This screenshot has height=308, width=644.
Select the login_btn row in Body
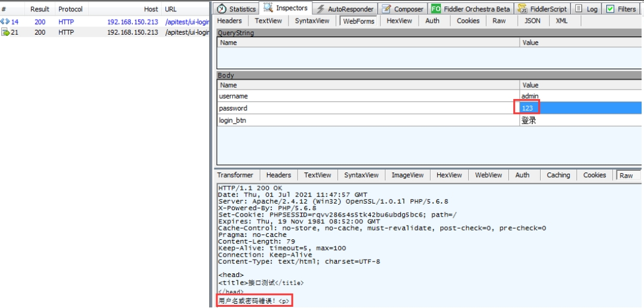tap(429, 121)
